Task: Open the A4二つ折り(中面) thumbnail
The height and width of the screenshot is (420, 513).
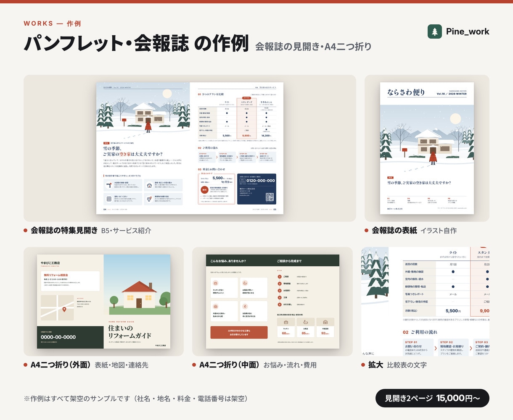Action: coord(272,302)
